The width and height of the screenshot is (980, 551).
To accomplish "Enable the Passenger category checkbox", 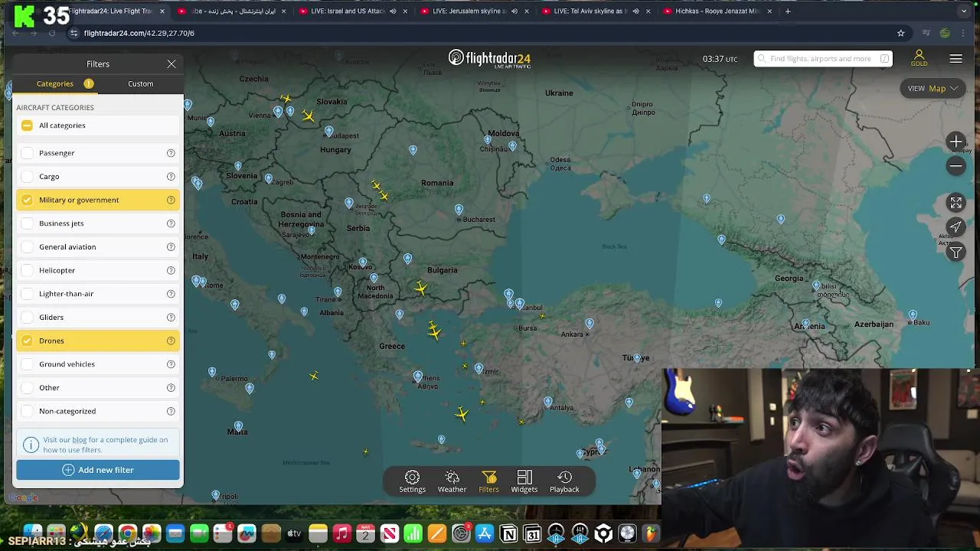I will coord(27,153).
